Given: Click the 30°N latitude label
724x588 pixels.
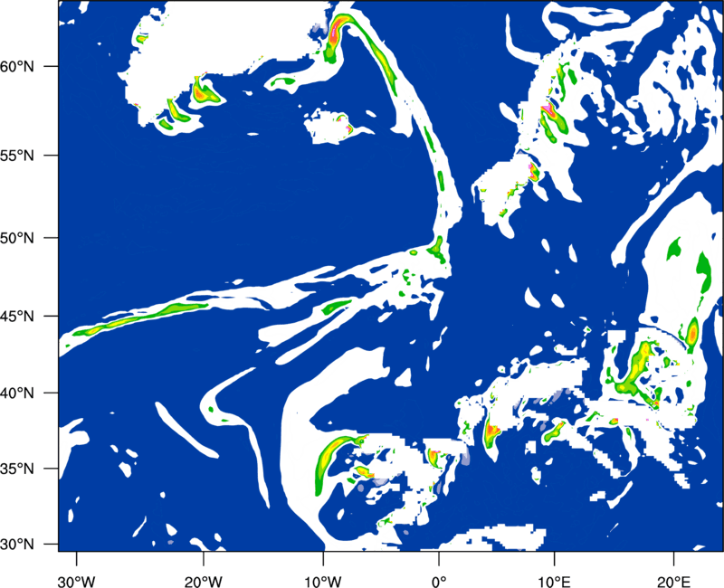Looking at the screenshot, I should coord(17,545).
